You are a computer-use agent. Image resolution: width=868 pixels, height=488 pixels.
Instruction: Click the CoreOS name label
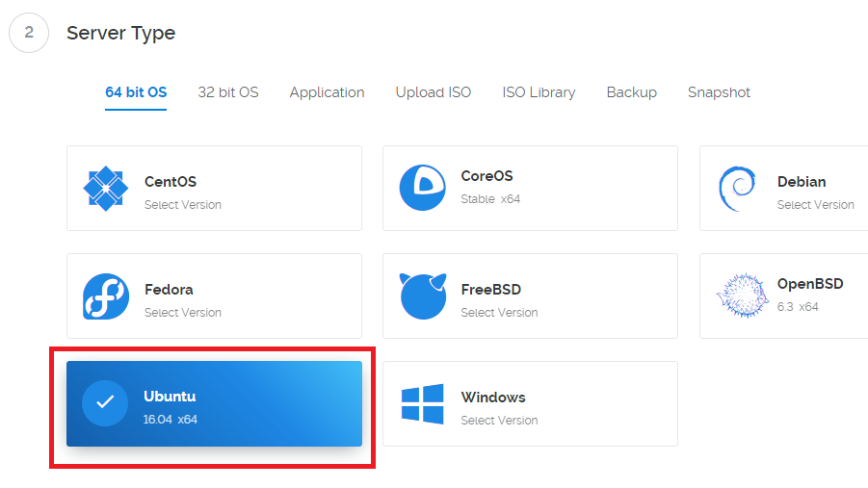[x=487, y=176]
